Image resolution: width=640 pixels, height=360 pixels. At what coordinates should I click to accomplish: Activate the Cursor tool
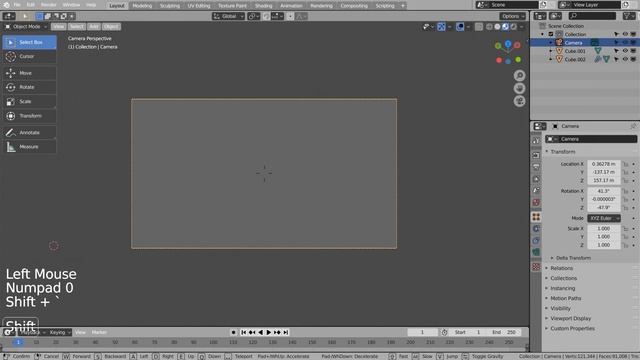[x=29, y=56]
